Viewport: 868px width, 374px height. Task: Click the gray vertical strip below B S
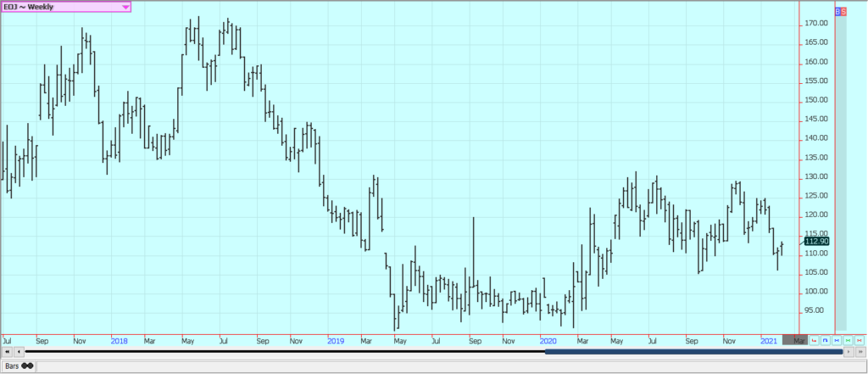tap(840, 173)
